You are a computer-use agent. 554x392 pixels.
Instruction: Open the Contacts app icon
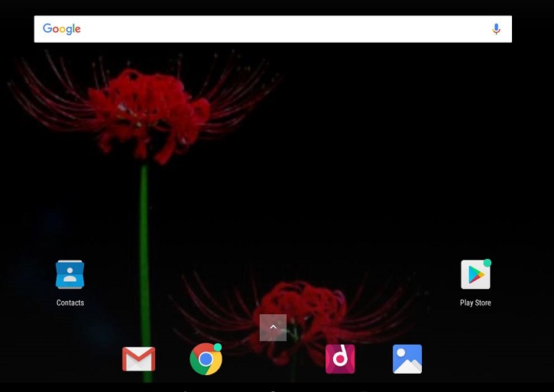pyautogui.click(x=70, y=275)
